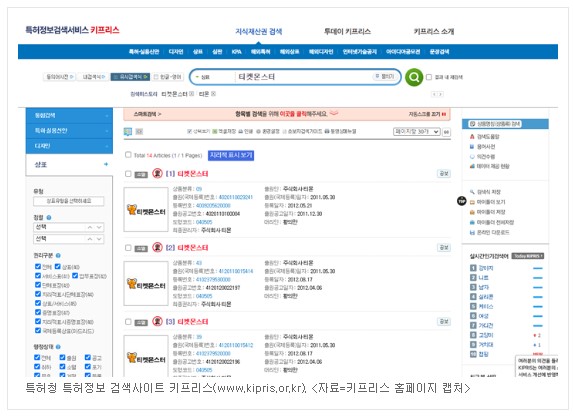The image size is (573, 416).
Task: Select KPA in the blue nav bar
Action: (236, 52)
